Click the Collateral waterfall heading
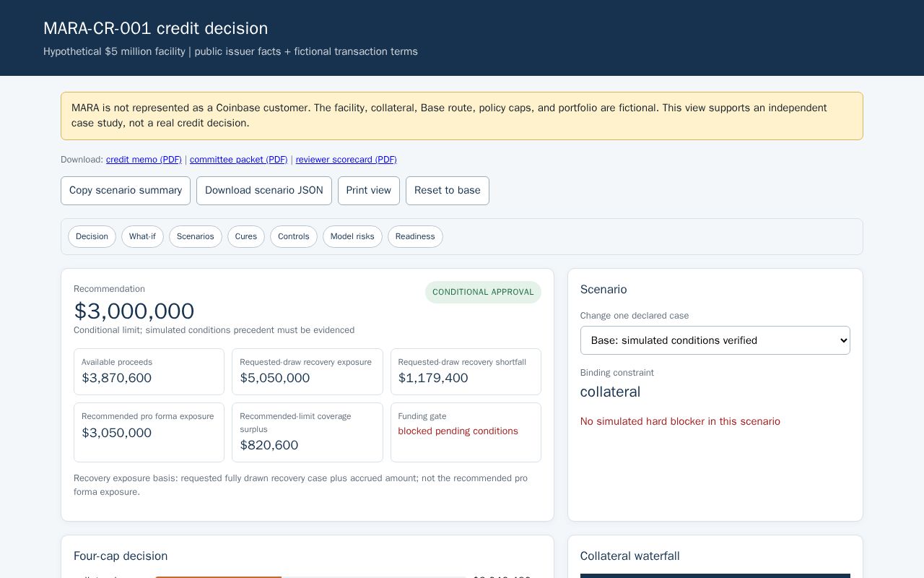924x578 pixels. (x=630, y=556)
